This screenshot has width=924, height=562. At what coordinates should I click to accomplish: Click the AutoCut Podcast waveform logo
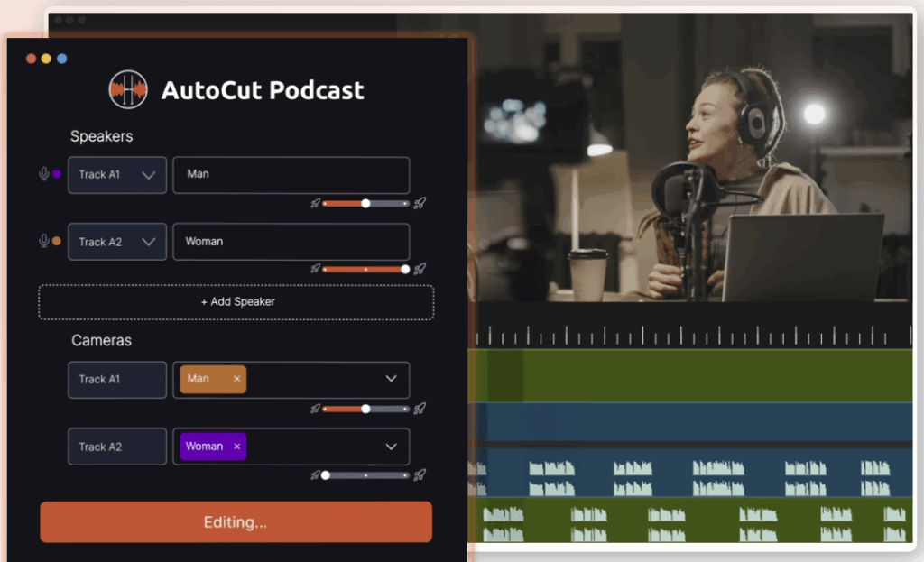click(128, 90)
